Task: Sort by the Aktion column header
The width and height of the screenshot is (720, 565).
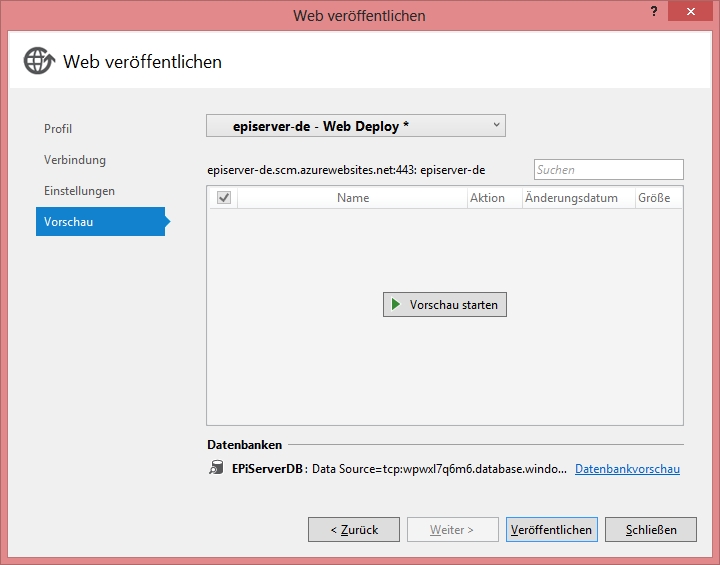Action: click(x=487, y=198)
